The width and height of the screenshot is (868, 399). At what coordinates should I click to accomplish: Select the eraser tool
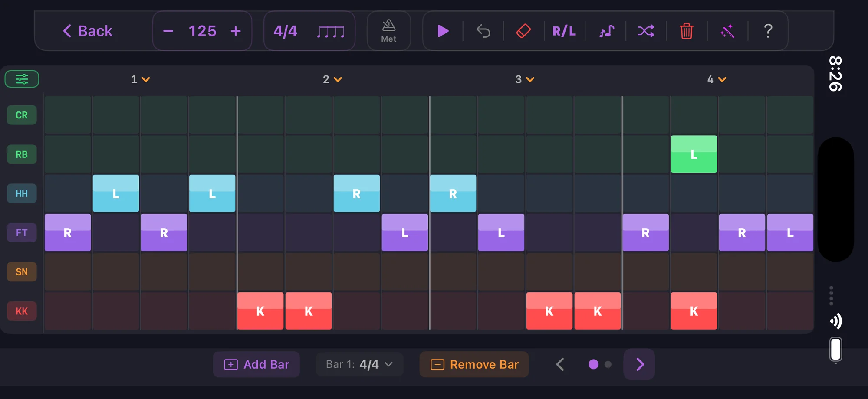point(523,31)
